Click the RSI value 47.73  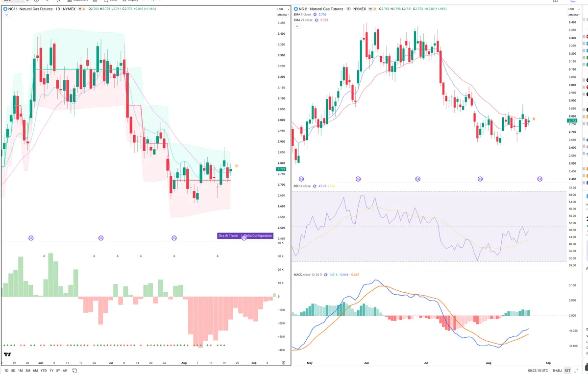[322, 186]
